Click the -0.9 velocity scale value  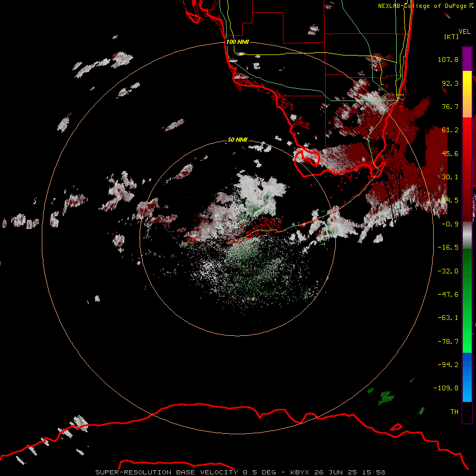point(450,224)
